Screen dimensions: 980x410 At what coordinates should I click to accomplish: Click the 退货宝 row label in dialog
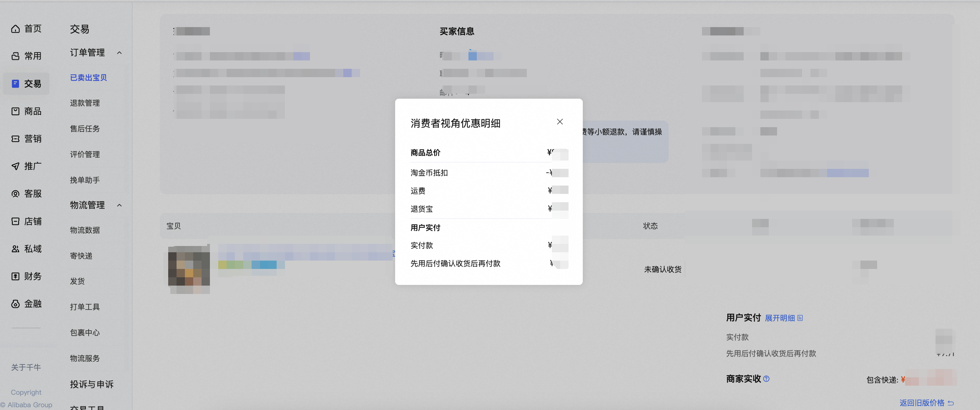coord(422,209)
